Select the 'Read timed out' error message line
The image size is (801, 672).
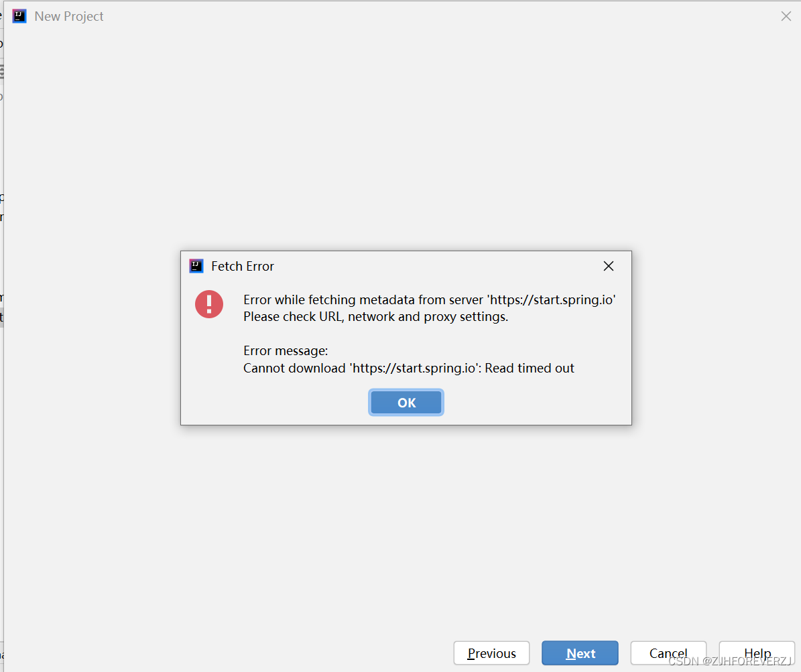(409, 368)
